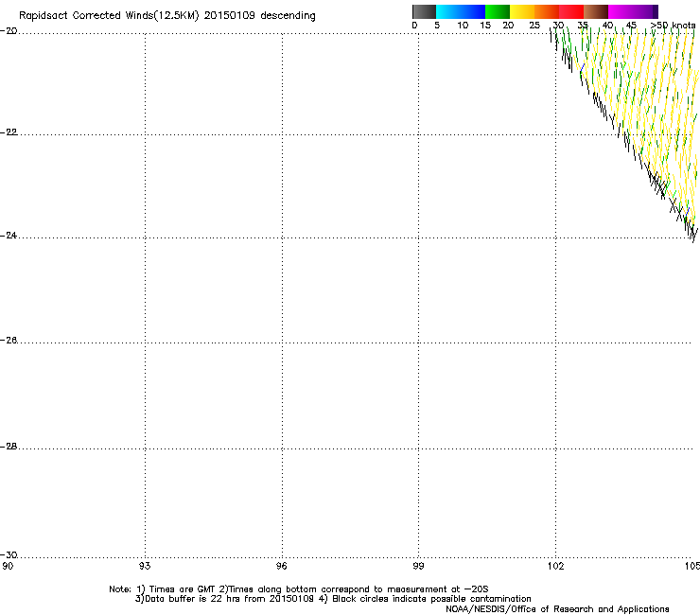Click longitude axis label '102'

tap(555, 566)
